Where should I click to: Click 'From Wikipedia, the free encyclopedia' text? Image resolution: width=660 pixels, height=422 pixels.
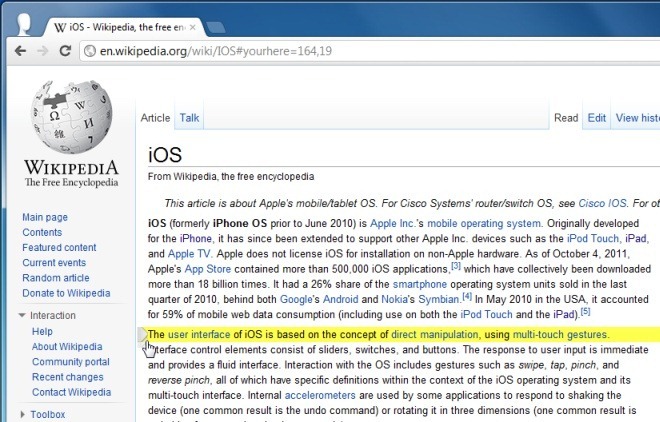[231, 176]
